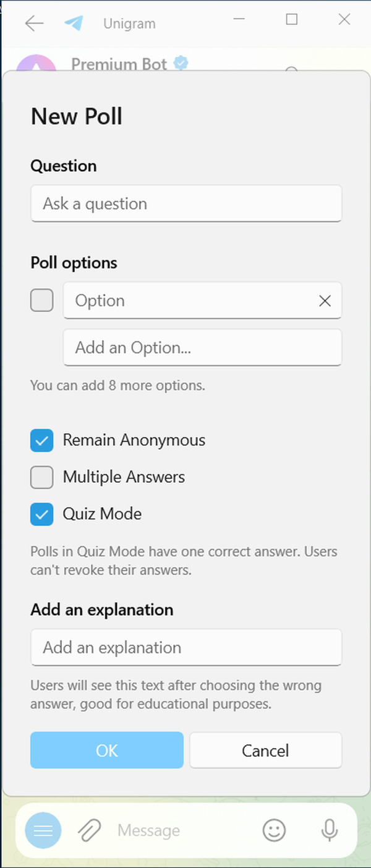Confirm the poll with OK button

107,751
